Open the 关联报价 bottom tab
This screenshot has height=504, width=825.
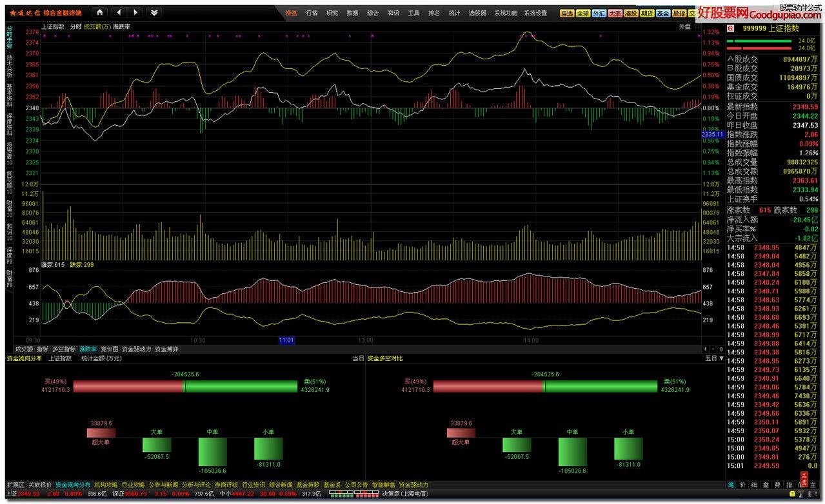(x=40, y=485)
